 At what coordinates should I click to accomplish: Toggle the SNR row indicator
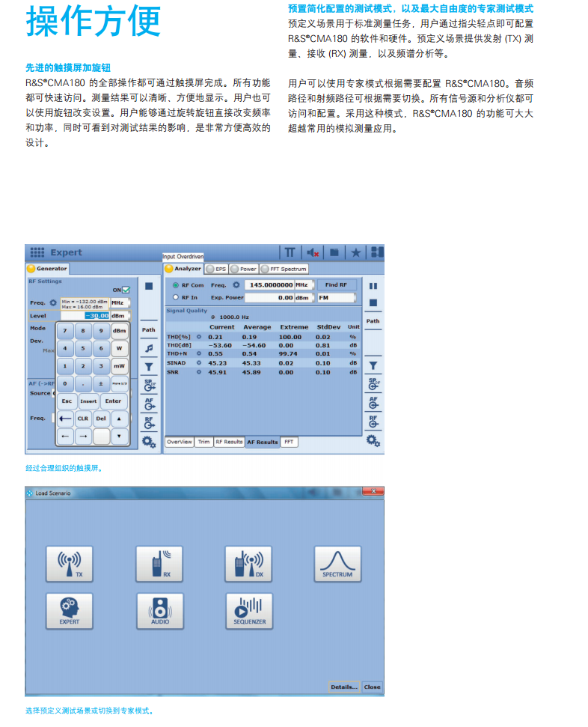(x=199, y=372)
